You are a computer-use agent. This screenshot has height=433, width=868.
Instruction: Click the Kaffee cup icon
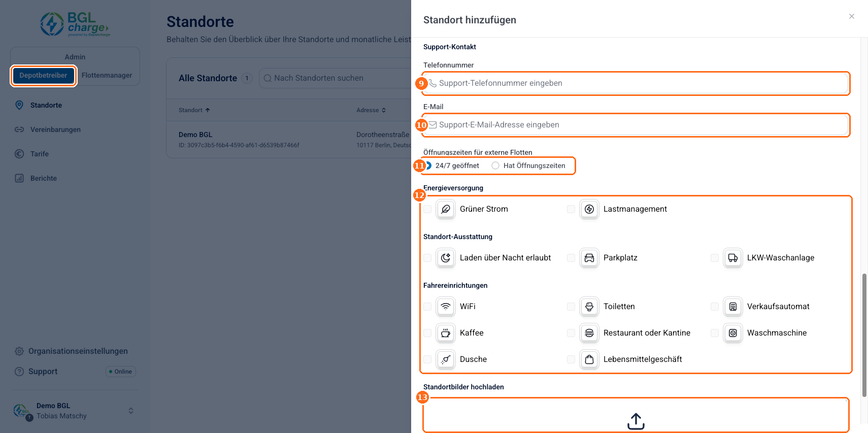(446, 333)
